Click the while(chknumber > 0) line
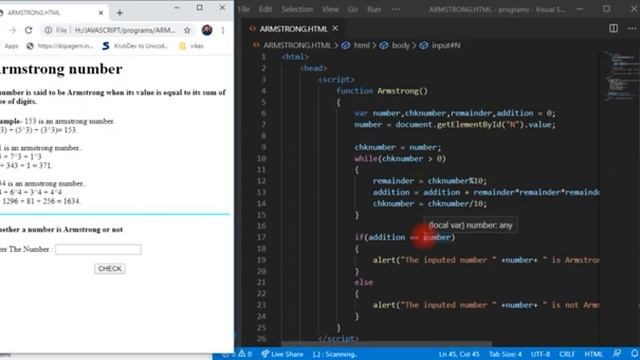This screenshot has height=360, width=640. pyautogui.click(x=400, y=158)
